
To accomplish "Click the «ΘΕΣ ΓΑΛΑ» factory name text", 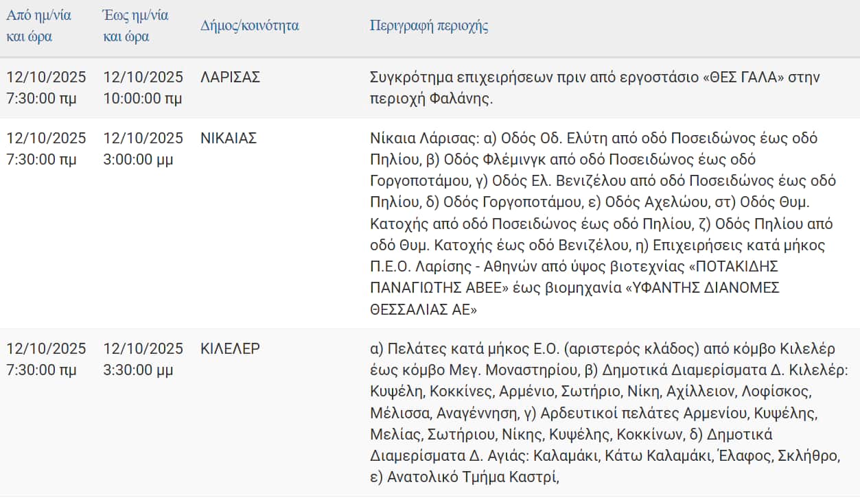I will [x=743, y=77].
